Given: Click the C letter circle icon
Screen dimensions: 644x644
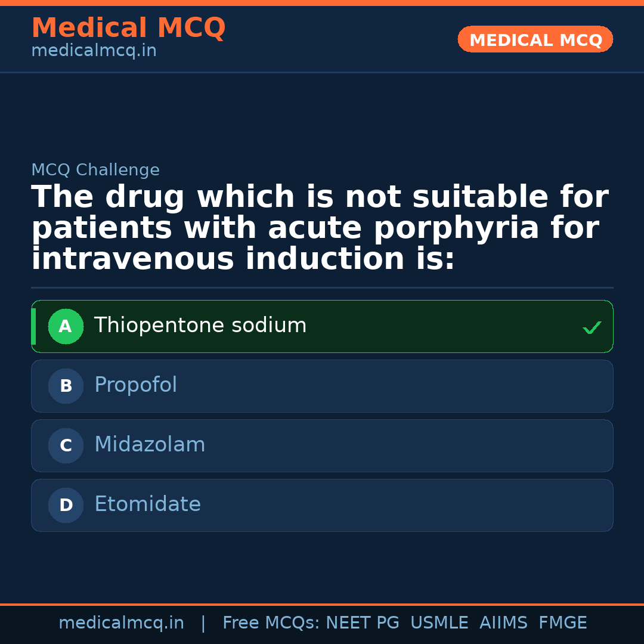Looking at the screenshot, I should (66, 446).
